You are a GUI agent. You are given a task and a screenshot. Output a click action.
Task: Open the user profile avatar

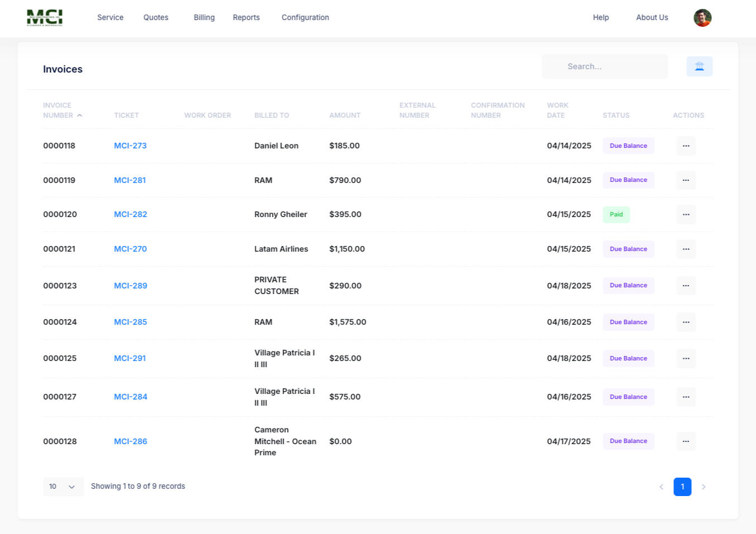tap(702, 18)
